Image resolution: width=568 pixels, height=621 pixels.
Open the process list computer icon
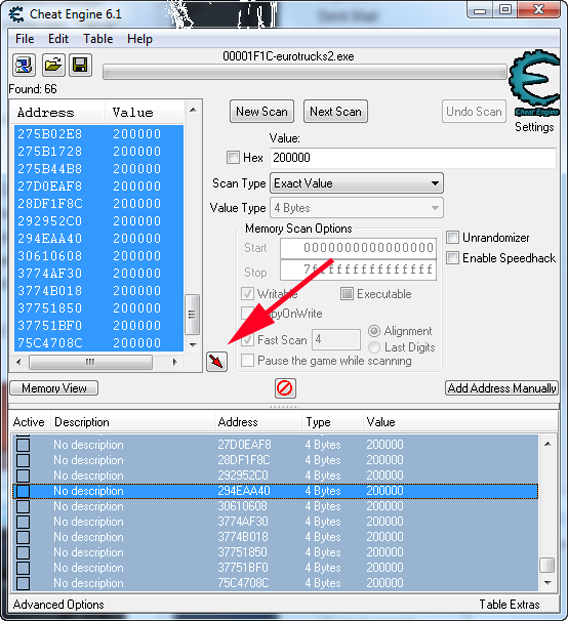click(24, 65)
